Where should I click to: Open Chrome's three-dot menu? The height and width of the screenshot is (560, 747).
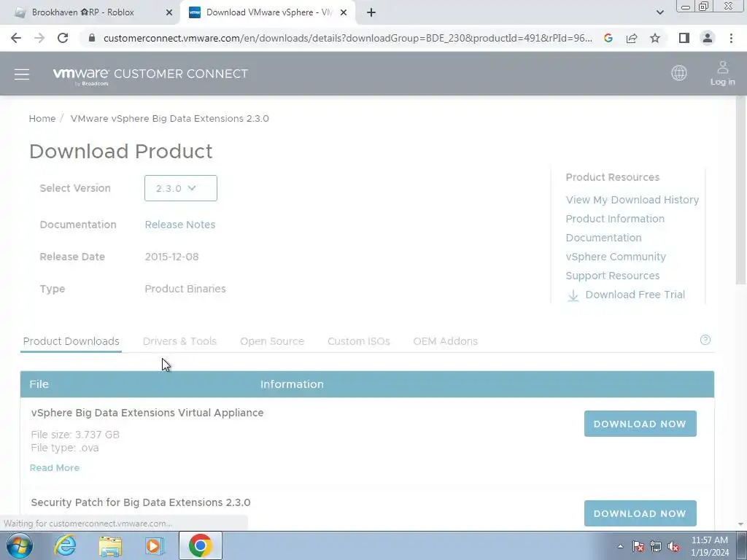731,38
